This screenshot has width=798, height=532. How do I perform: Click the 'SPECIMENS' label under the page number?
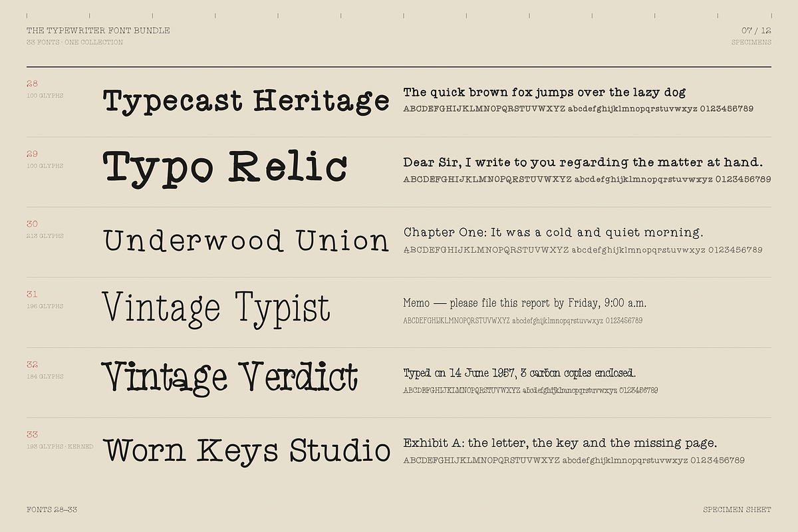click(x=751, y=43)
